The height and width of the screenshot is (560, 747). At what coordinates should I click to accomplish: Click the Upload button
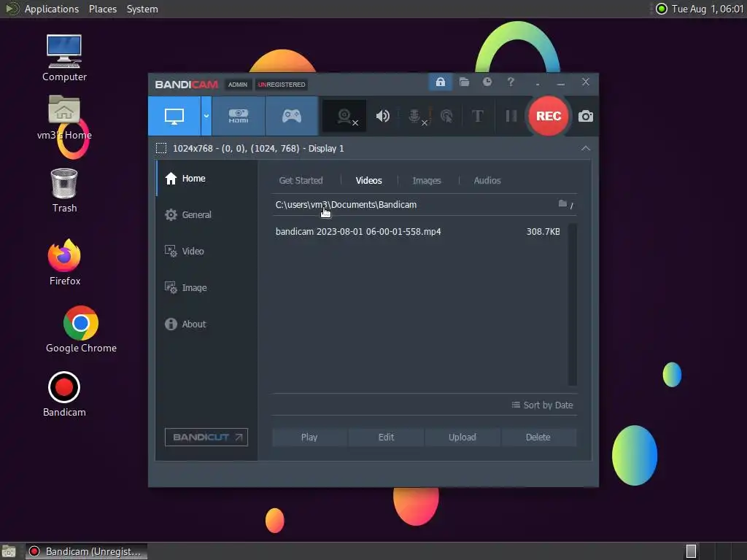462,437
